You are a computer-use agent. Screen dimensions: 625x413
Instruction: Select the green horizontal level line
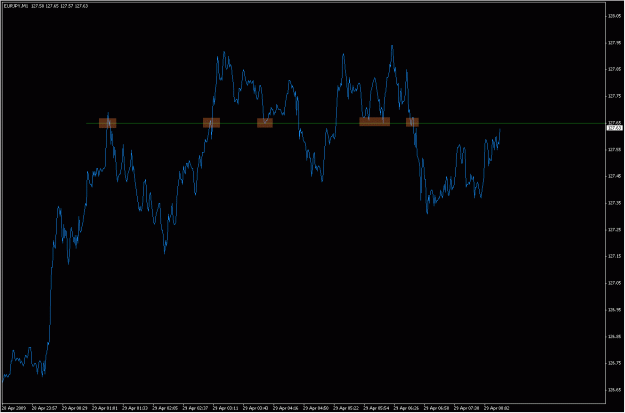pyautogui.click(x=346, y=124)
